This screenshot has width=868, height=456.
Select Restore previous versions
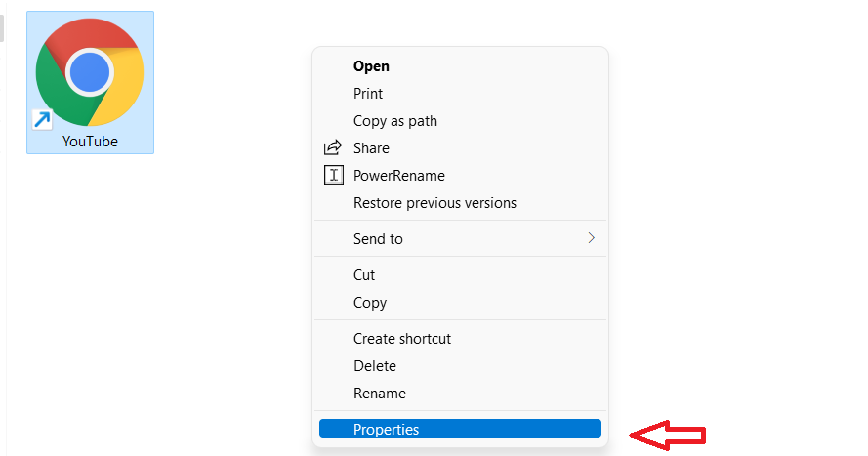coord(434,203)
